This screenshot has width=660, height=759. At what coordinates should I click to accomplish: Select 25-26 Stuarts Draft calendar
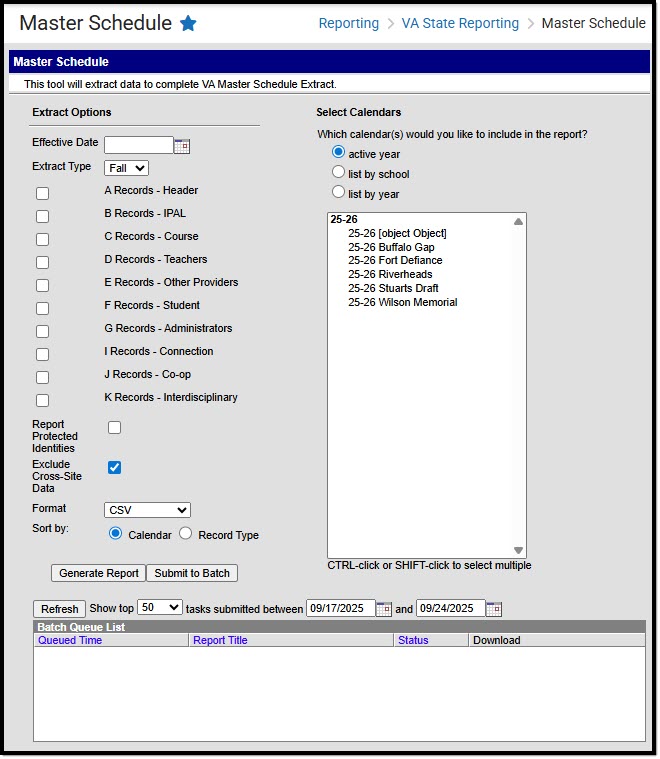point(393,288)
